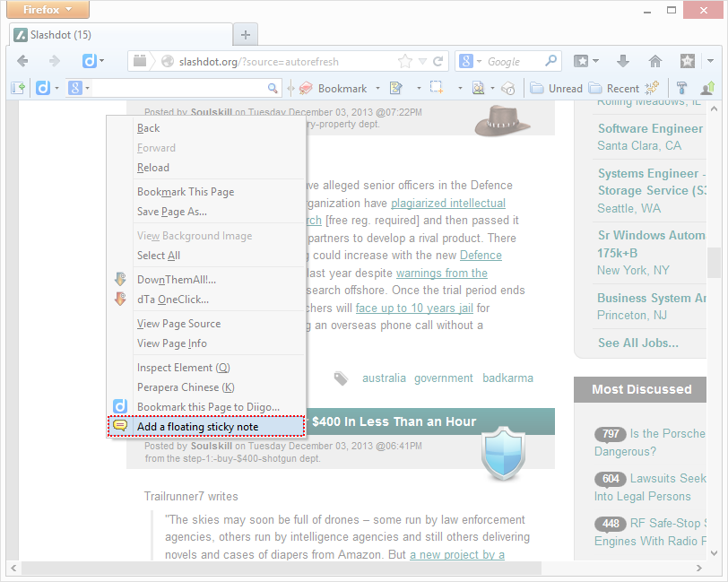Click the Diigo capture selection icon
This screenshot has width=728, height=582.
[x=436, y=87]
